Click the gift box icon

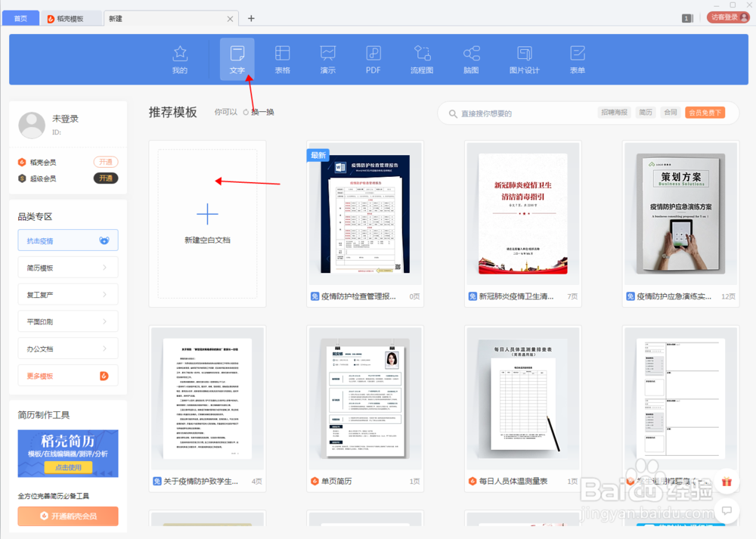pos(727,481)
